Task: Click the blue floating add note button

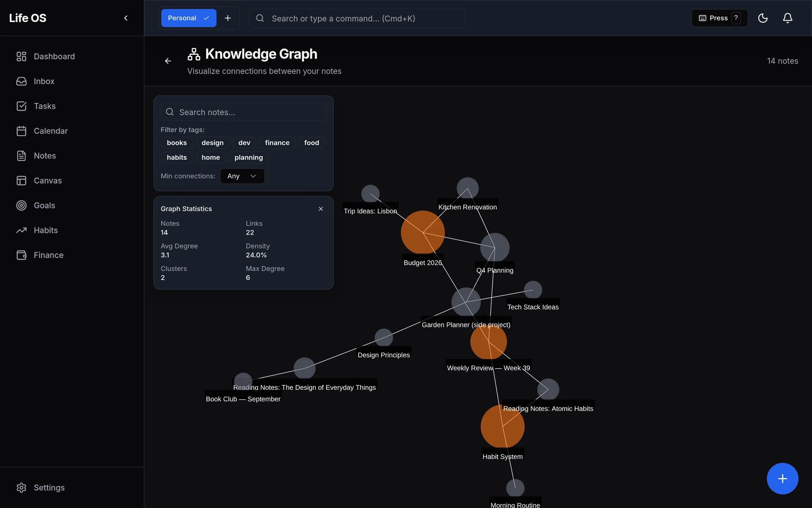Action: pyautogui.click(x=782, y=479)
